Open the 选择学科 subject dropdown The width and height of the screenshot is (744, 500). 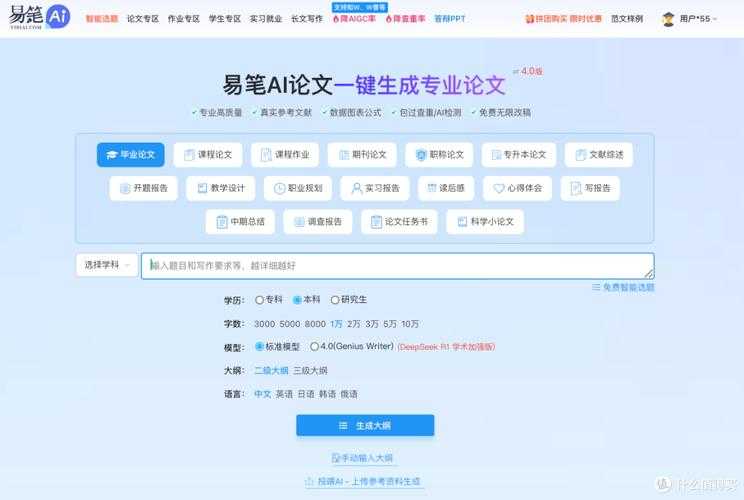[107, 265]
